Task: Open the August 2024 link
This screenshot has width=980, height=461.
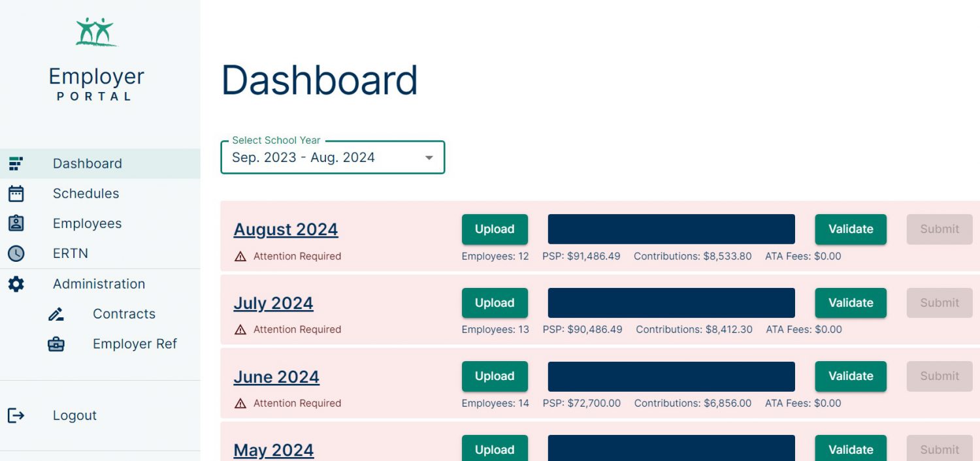Action: coord(286,229)
